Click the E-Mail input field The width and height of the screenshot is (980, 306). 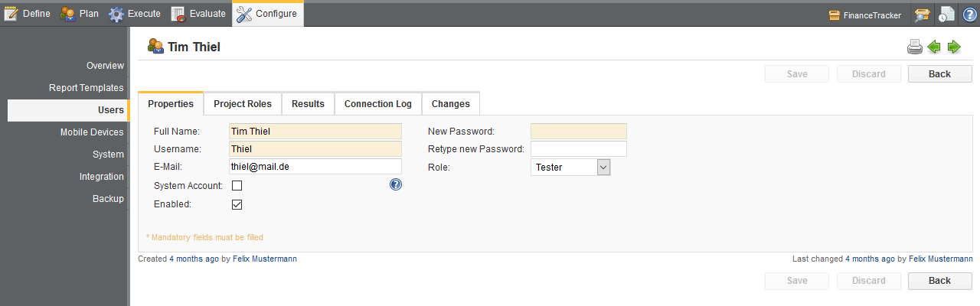tap(315, 167)
